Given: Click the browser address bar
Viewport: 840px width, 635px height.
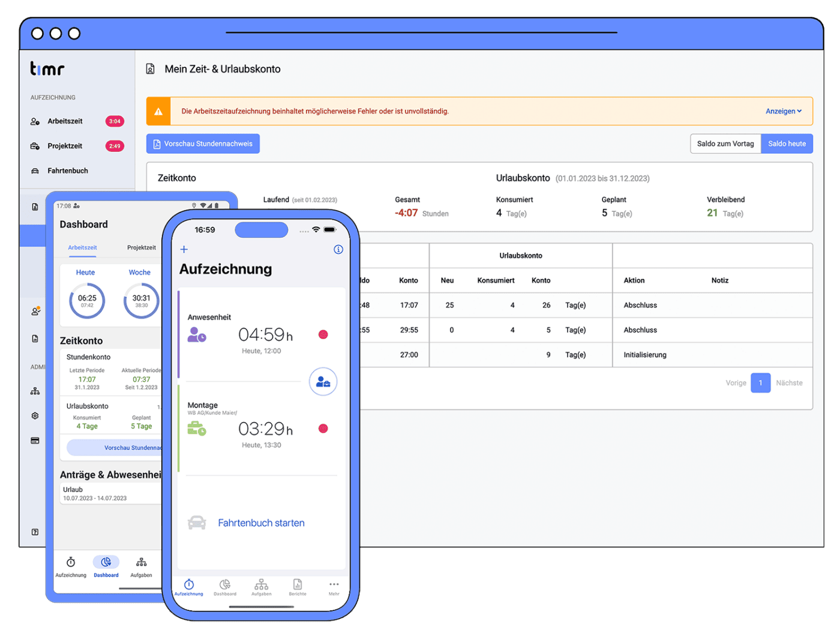Looking at the screenshot, I should [421, 32].
